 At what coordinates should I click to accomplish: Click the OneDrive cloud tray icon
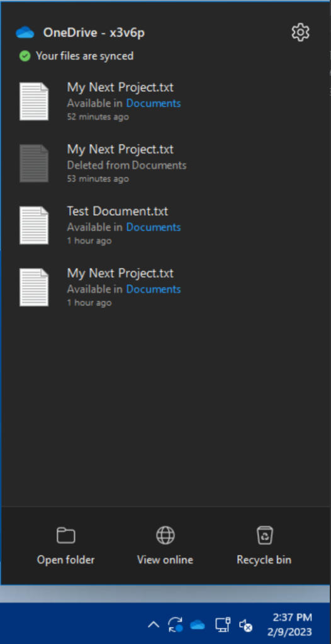point(198,625)
